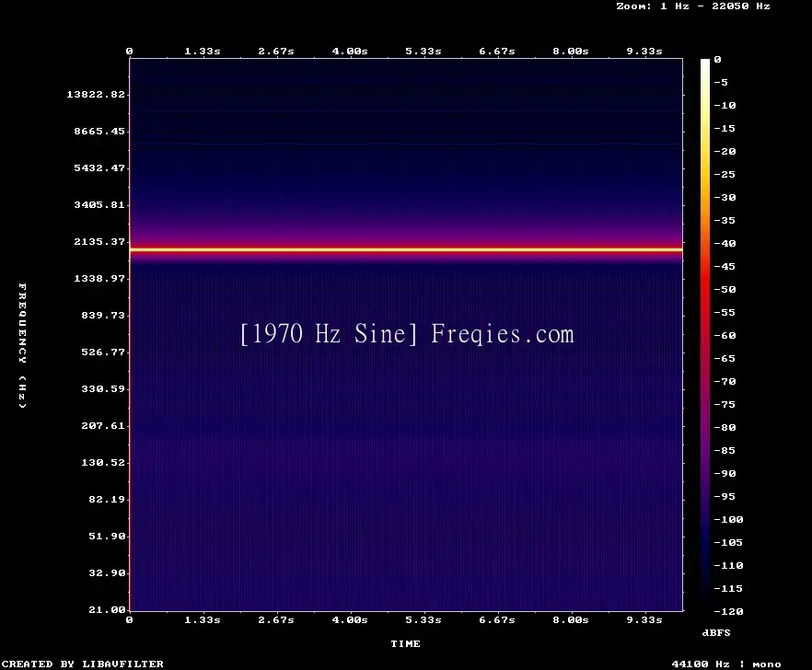Click the 51.90 frequency axis label
This screenshot has height=670, width=812.
pos(107,536)
